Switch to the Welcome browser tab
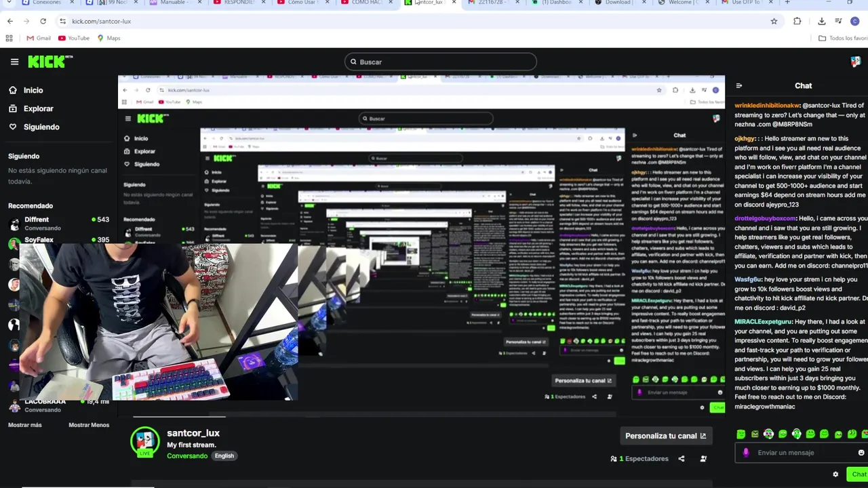This screenshot has width=868, height=488. (x=683, y=3)
